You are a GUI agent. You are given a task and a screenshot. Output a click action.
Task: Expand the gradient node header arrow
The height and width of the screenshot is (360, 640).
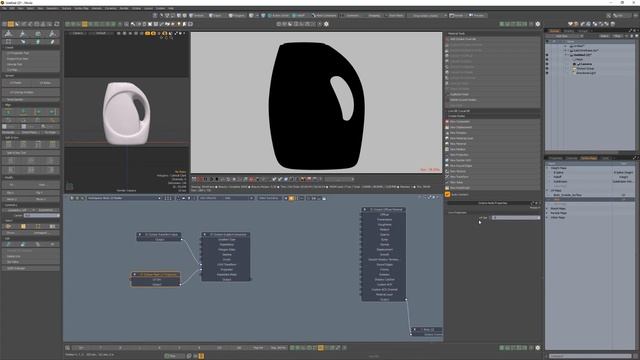coord(205,235)
